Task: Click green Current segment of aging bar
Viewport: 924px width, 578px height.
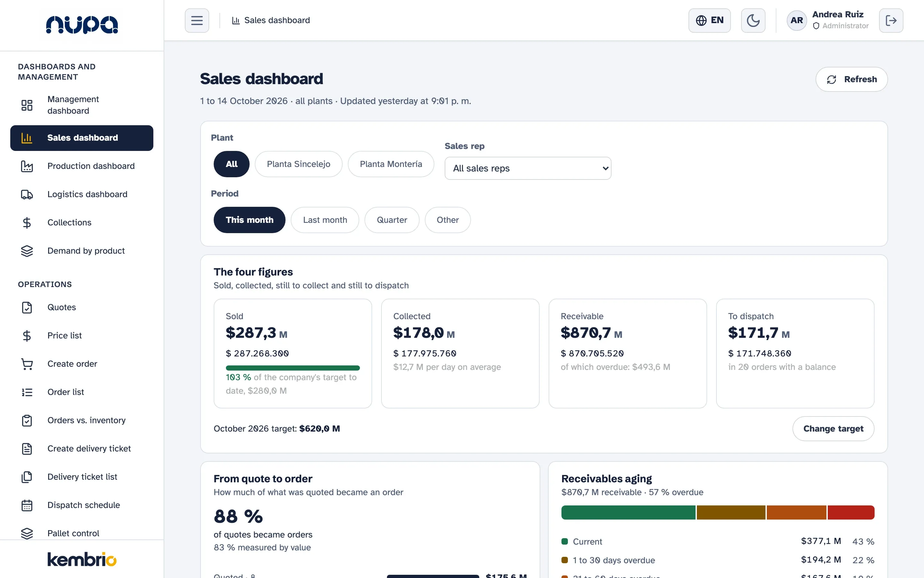Action: (x=628, y=512)
